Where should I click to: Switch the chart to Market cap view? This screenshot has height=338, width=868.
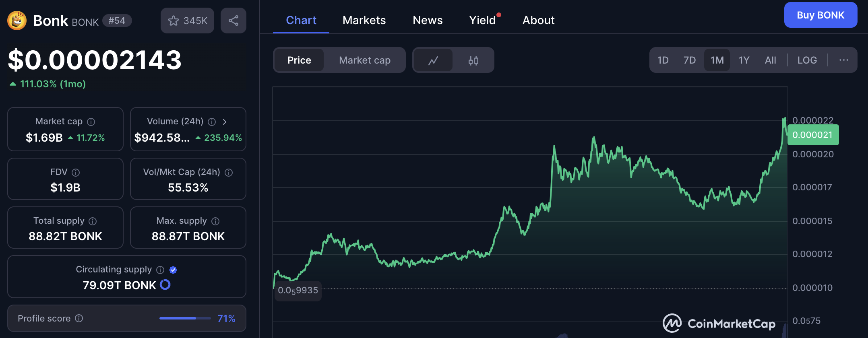(364, 60)
